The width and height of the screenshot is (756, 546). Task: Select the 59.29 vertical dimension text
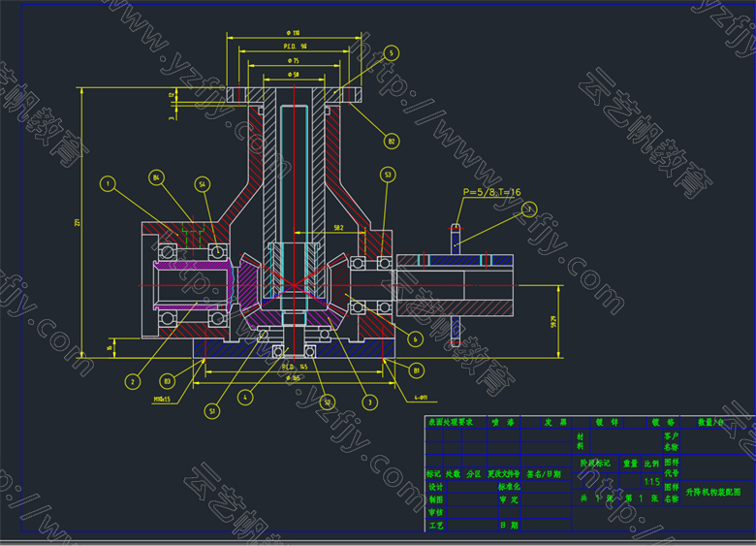[x=553, y=322]
